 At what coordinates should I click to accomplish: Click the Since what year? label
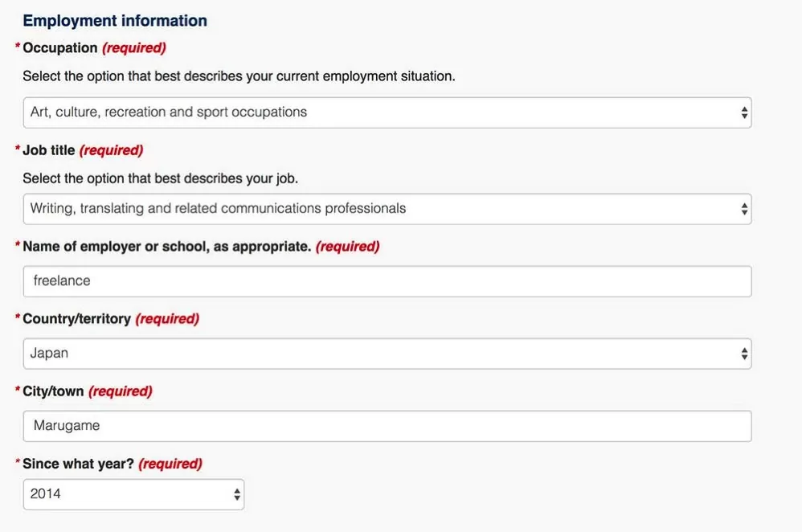pos(78,464)
